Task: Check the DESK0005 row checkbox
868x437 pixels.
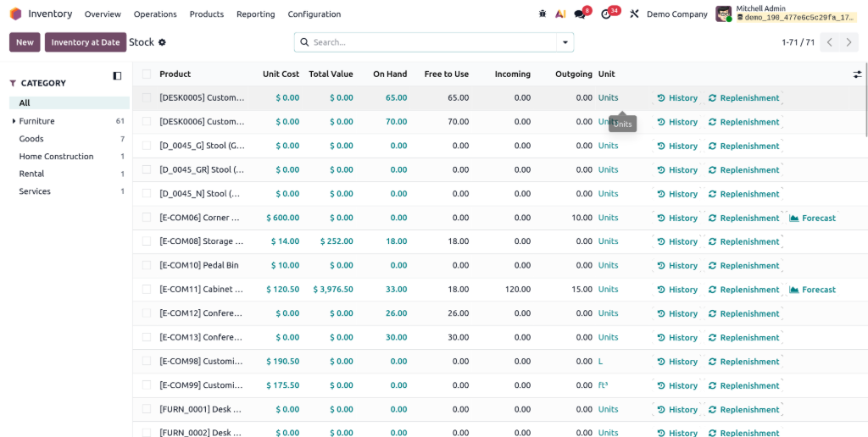Action: pyautogui.click(x=147, y=98)
